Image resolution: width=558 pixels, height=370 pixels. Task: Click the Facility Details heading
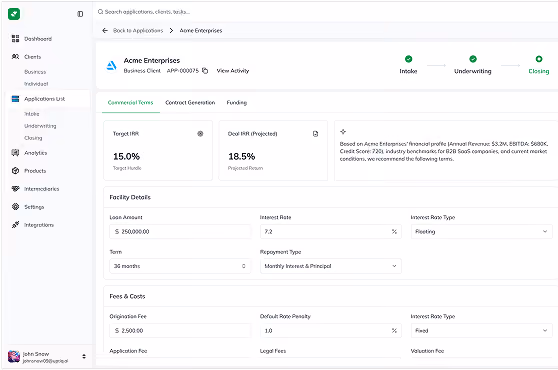[130, 197]
